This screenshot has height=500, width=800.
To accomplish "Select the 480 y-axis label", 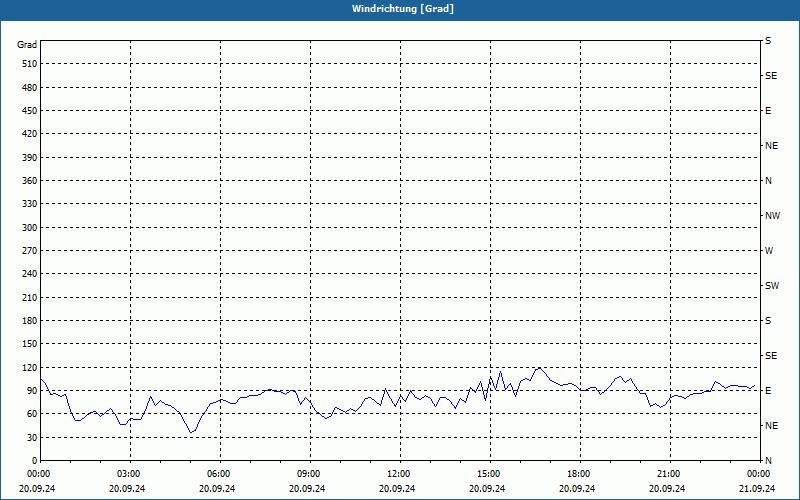I will 29,87.
